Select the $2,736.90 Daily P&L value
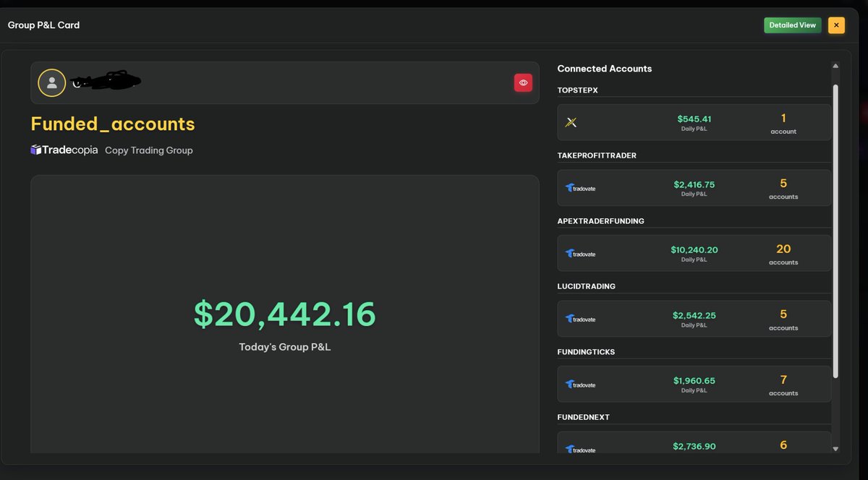Screen dimensions: 868x480 pos(694,447)
